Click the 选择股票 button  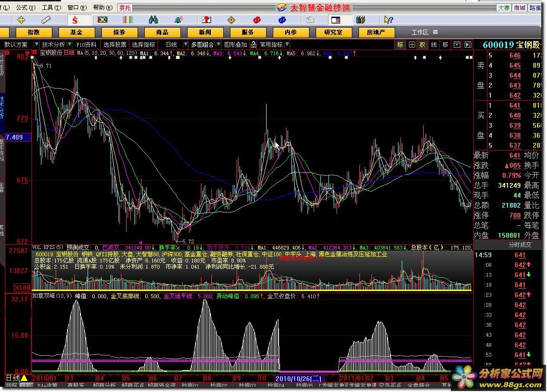pos(115,45)
